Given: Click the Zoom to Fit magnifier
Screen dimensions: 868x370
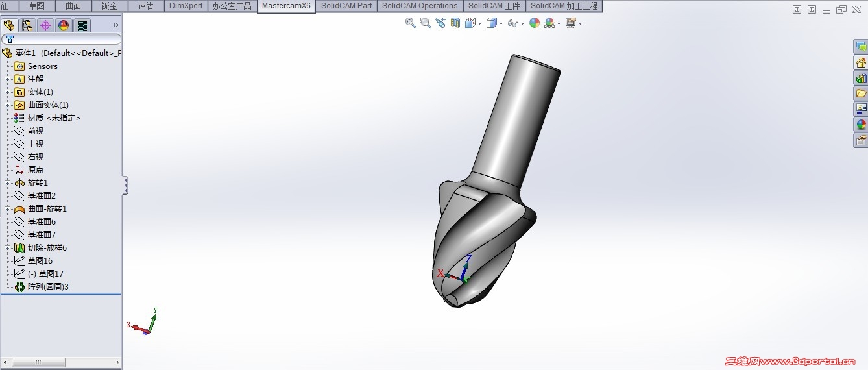Looking at the screenshot, I should pyautogui.click(x=411, y=23).
